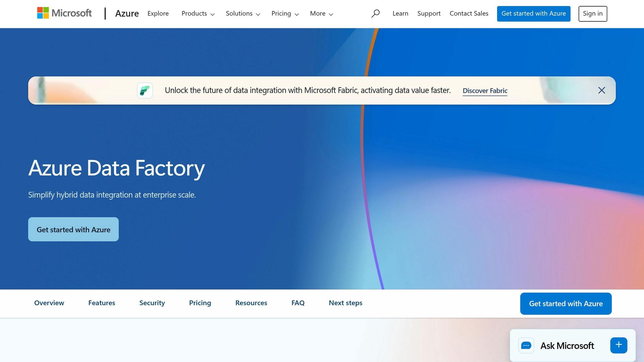Expand the More dropdown
The image size is (644, 362).
pyautogui.click(x=321, y=14)
